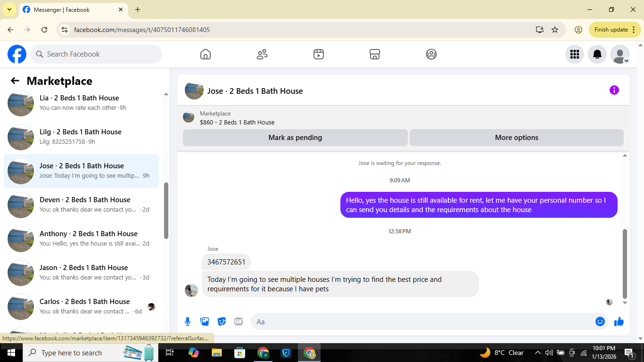This screenshot has width=644, height=362.
Task: Open Anthony conversation in list
Action: tap(81, 239)
